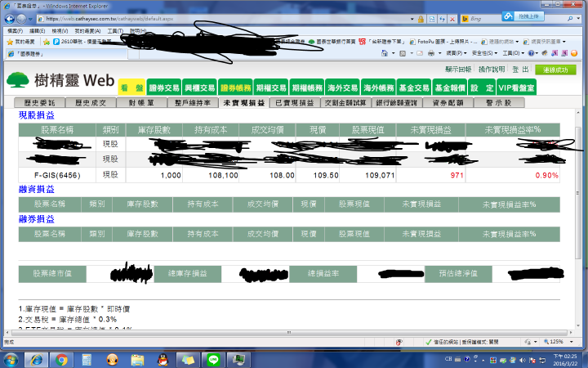588x368 pixels.
Task: Select the 期權交易 tab
Action: pyautogui.click(x=271, y=88)
